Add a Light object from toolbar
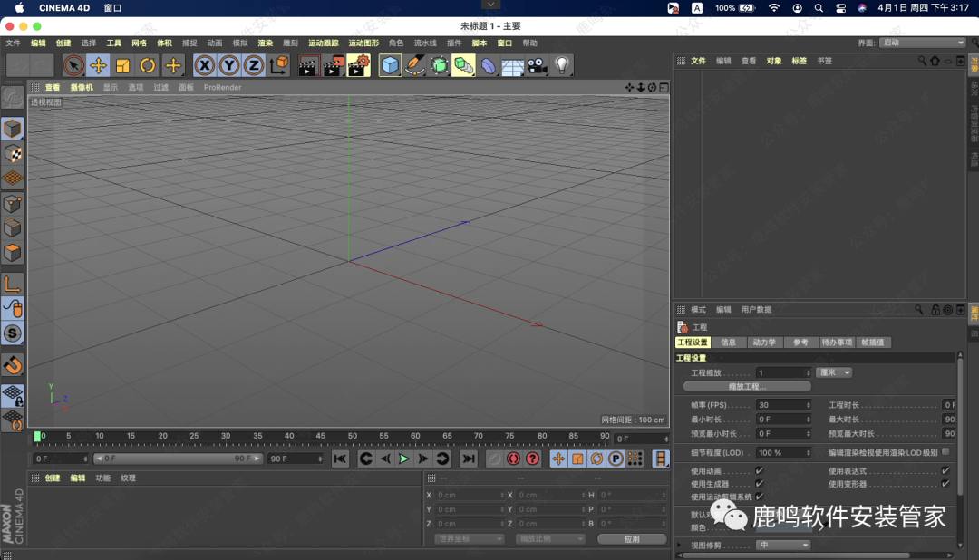Screen dimensions: 979x560 pos(562,65)
